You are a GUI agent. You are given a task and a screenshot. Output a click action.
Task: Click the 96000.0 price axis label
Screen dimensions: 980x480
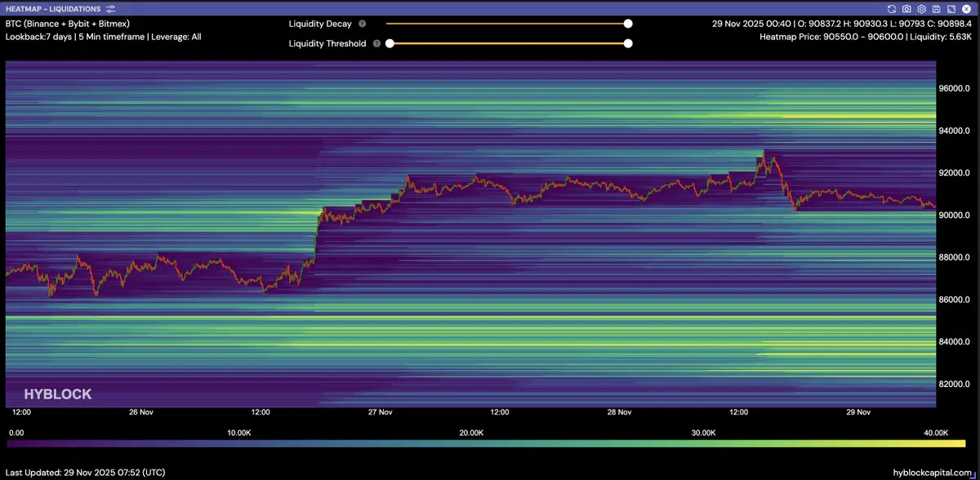[955, 89]
